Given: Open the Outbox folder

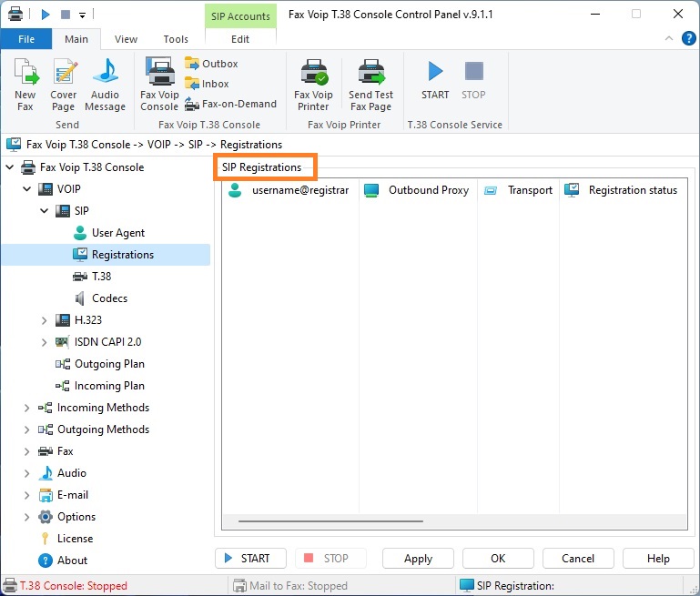Looking at the screenshot, I should [211, 64].
